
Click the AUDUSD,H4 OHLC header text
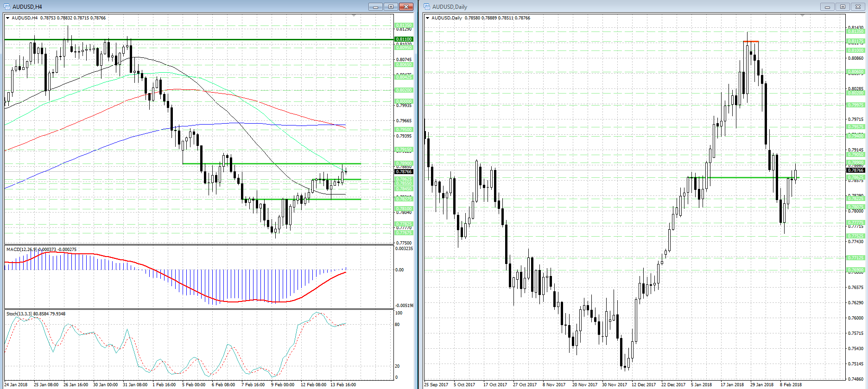59,18
